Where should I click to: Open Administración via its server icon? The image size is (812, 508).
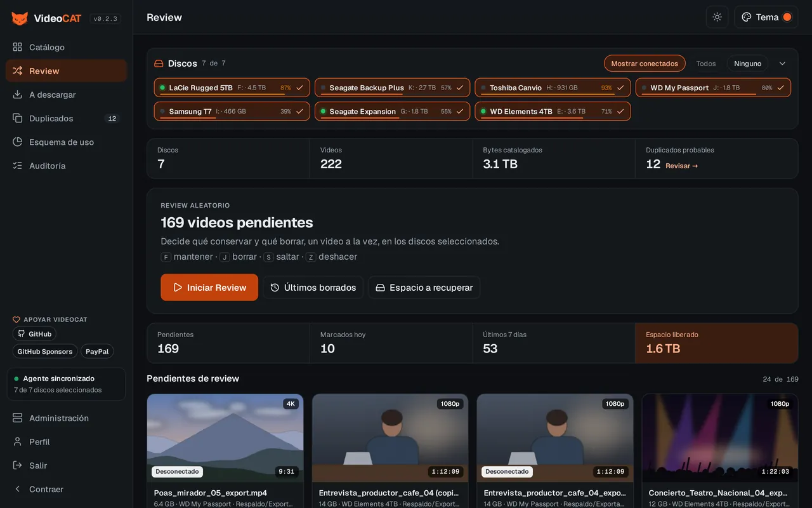(18, 418)
